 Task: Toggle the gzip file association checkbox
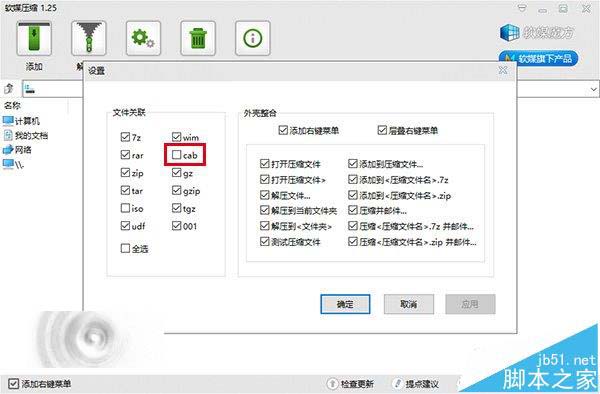(176, 190)
